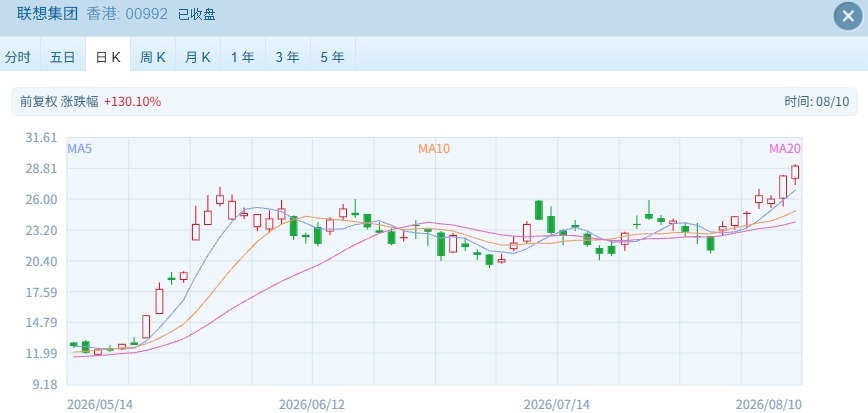Click the 时间: 08/10 date readout
Image resolution: width=868 pixels, height=413 pixels.
[x=817, y=101]
